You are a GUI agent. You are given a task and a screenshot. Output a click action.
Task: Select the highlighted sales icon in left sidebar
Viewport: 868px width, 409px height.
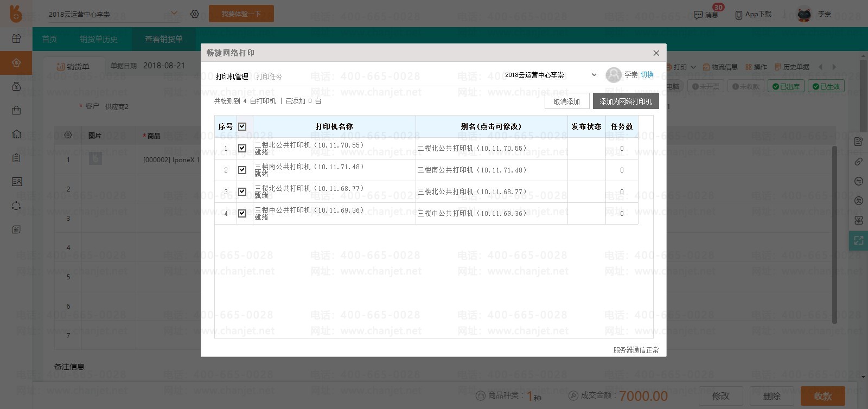(16, 63)
